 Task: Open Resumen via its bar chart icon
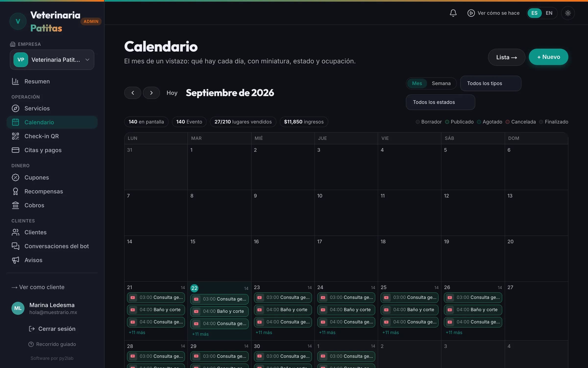(x=15, y=81)
